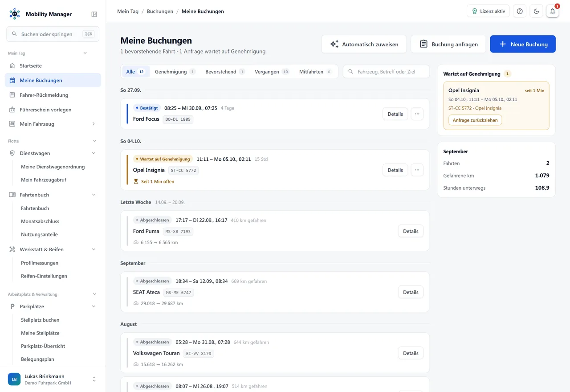Click the Neue Buchung button
The width and height of the screenshot is (570, 392).
523,44
